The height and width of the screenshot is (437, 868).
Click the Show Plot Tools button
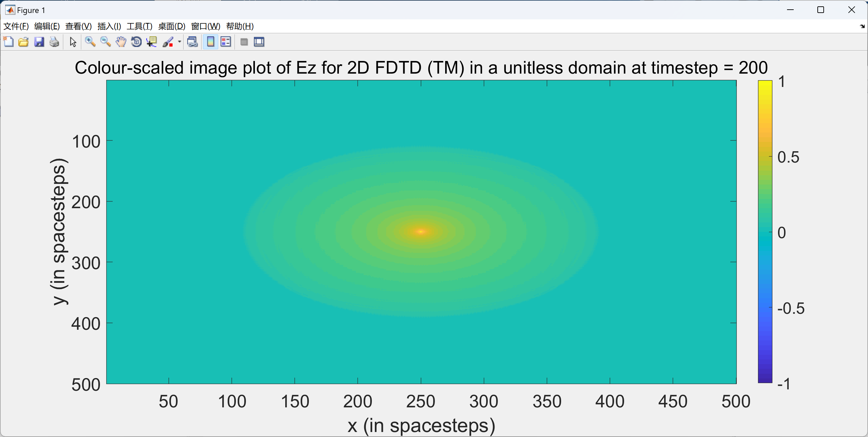pyautogui.click(x=259, y=42)
